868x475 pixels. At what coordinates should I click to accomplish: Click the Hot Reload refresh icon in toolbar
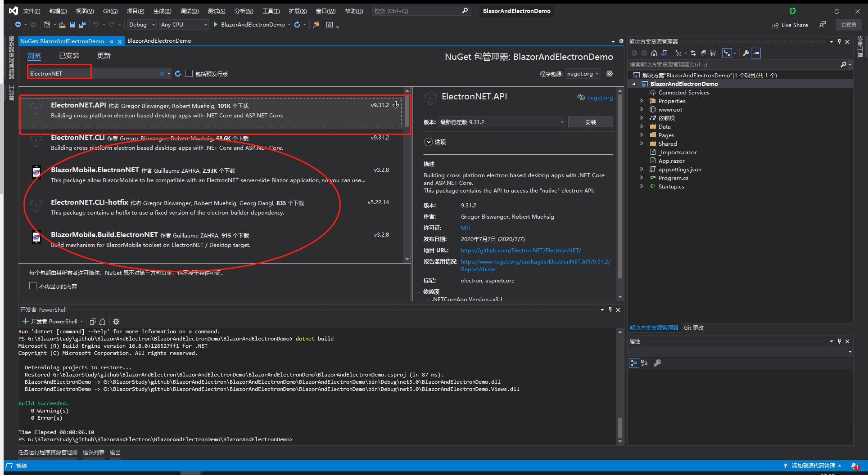(297, 25)
